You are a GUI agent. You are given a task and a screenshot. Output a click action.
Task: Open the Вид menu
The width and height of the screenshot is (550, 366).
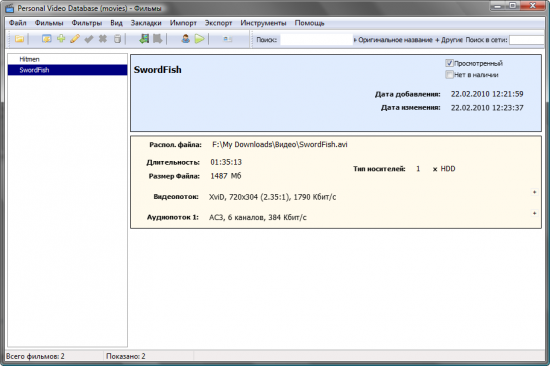[x=116, y=23]
